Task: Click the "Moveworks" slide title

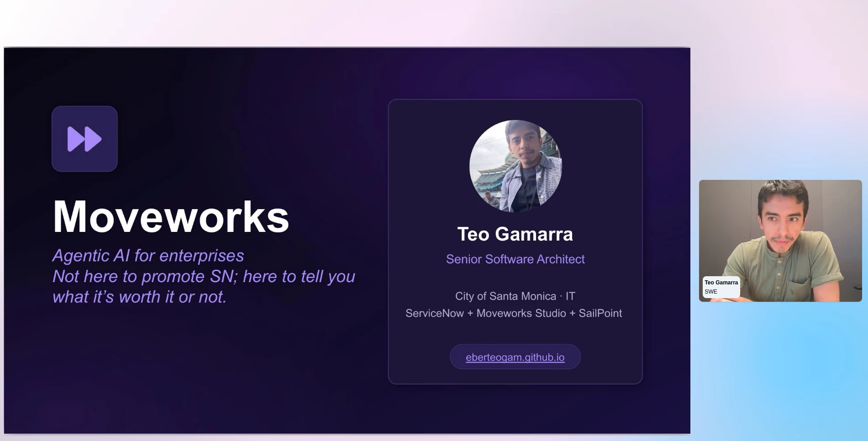Action: tap(171, 216)
